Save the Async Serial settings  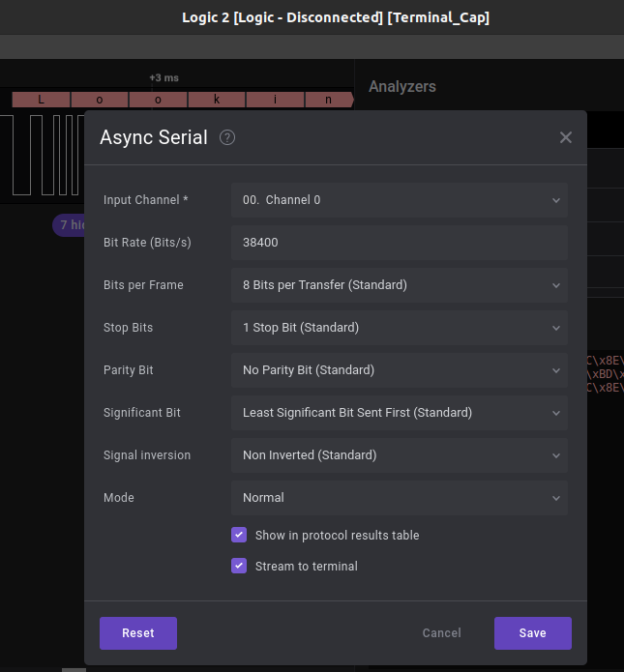point(532,633)
